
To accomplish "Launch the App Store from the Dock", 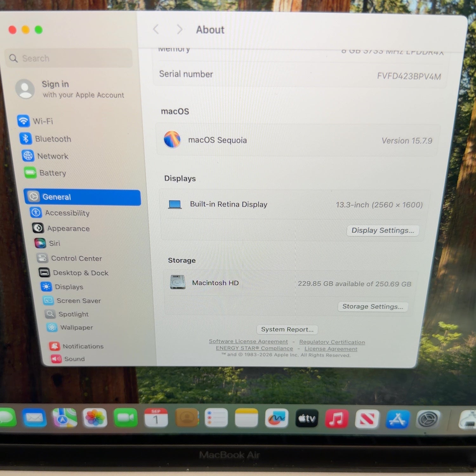I will click(x=397, y=419).
